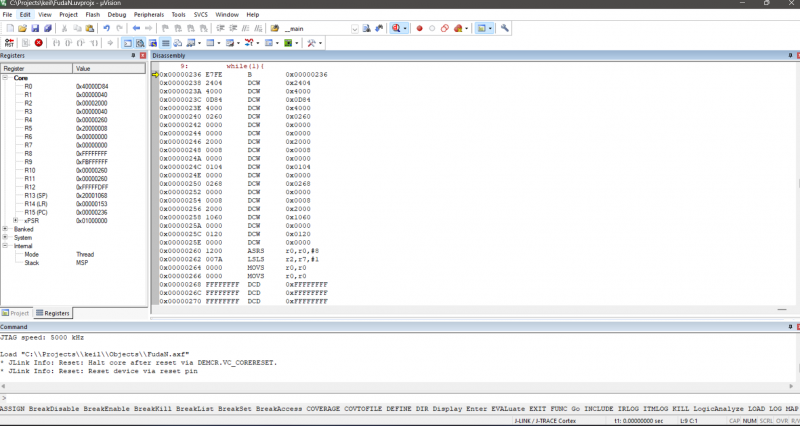
Task: Open Configuration via the wrench icon
Action: pos(505,29)
